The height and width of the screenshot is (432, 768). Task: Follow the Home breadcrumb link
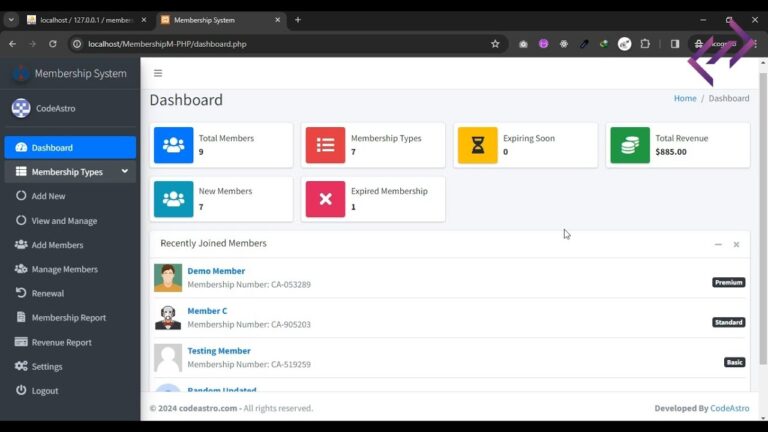(685, 98)
